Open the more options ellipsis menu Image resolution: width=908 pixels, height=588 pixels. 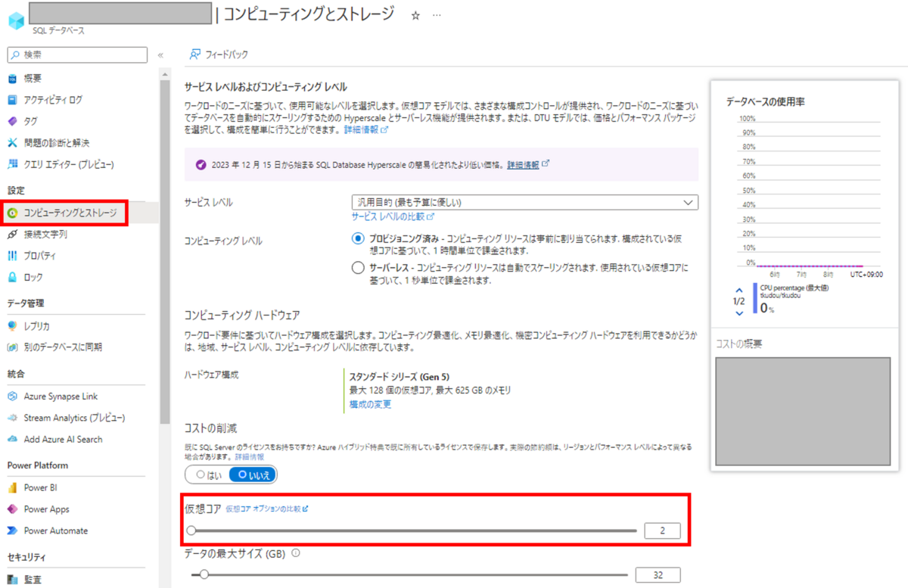point(437,15)
